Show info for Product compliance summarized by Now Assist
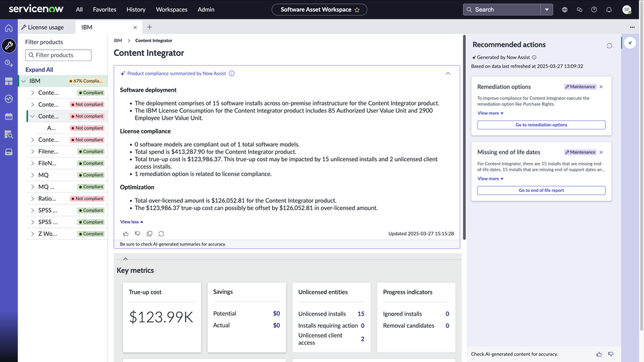The width and height of the screenshot is (644, 362). 231,73
